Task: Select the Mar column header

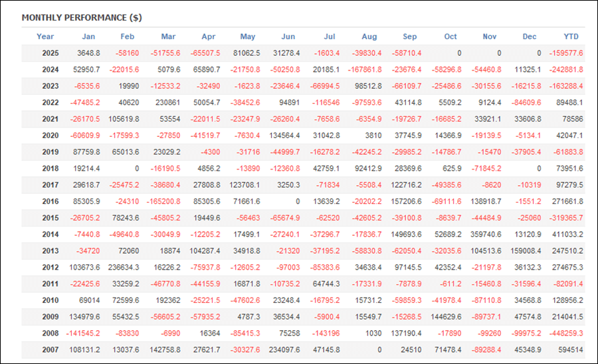Action: [168, 37]
